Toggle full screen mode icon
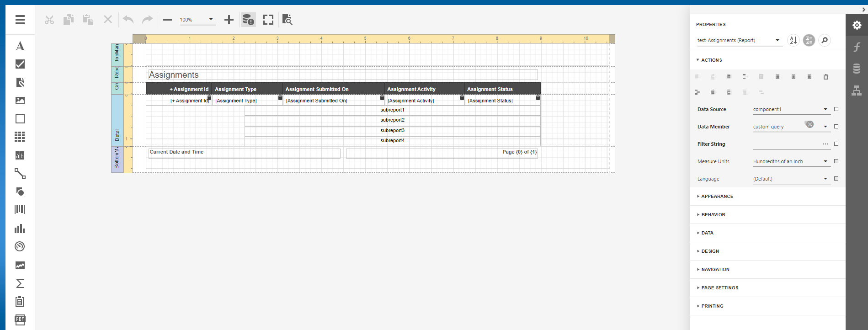868x330 pixels. pos(268,20)
